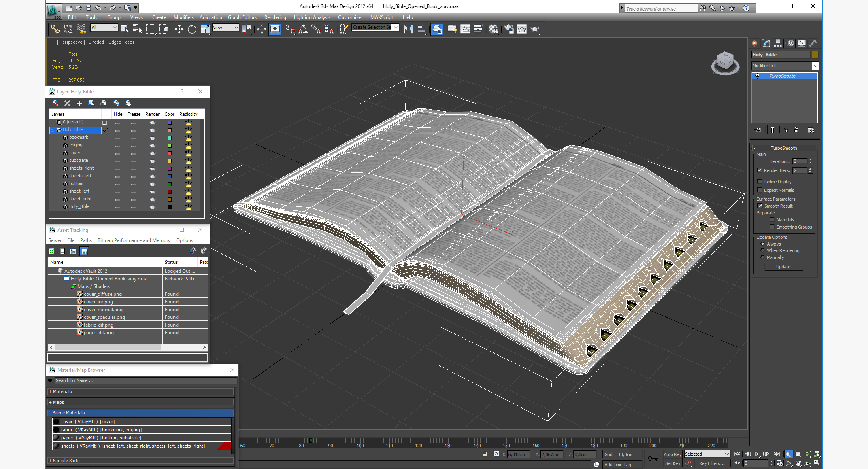868x469 pixels.
Task: Activate the Select and Rotate tool
Action: (192, 29)
